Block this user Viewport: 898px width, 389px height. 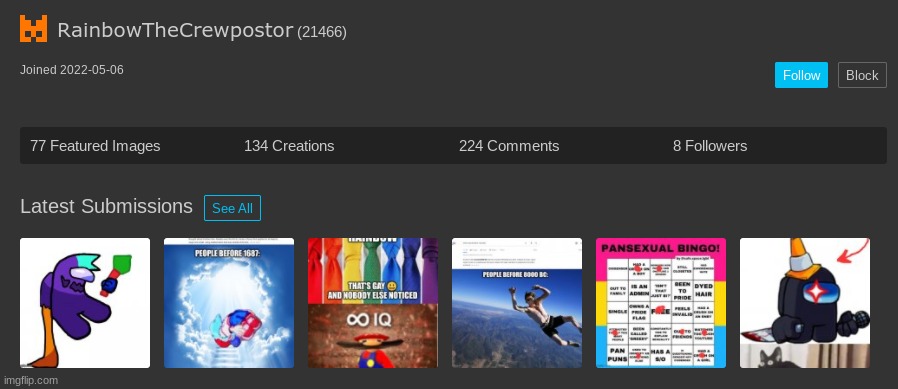coord(862,75)
